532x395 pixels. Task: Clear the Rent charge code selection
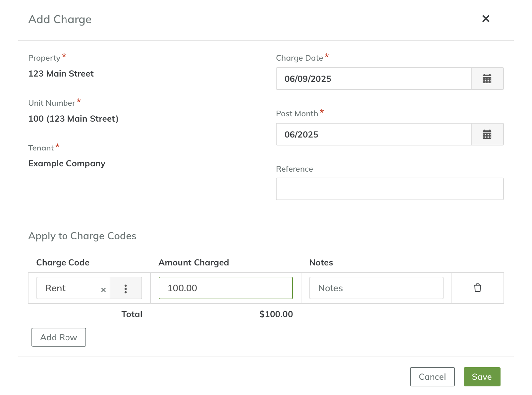(103, 290)
